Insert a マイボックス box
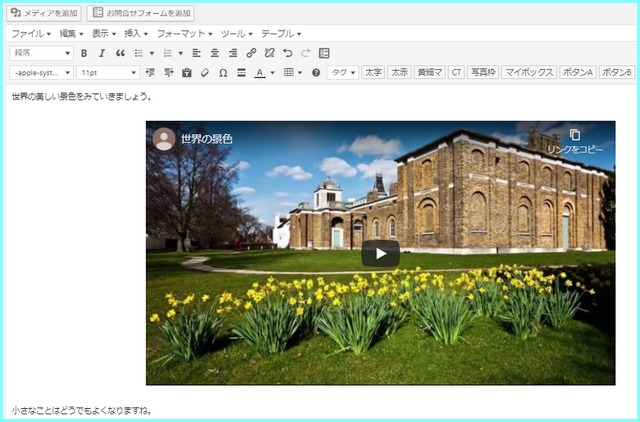 (x=529, y=73)
